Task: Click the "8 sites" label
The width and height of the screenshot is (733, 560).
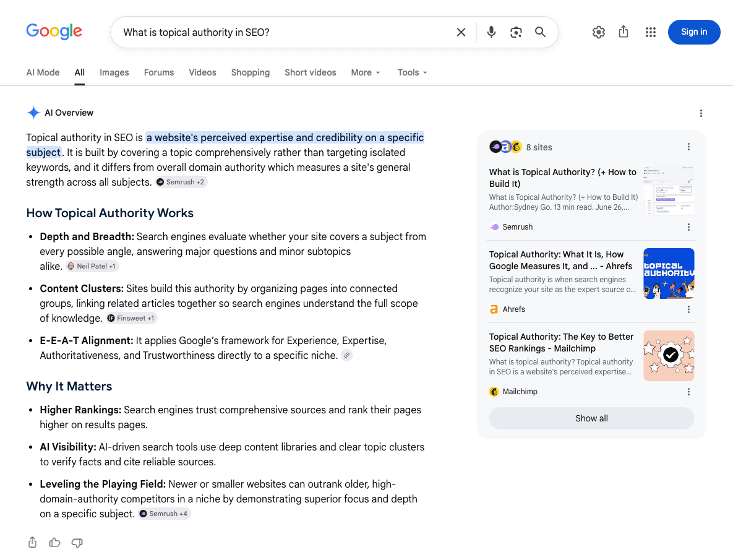Action: click(x=539, y=147)
